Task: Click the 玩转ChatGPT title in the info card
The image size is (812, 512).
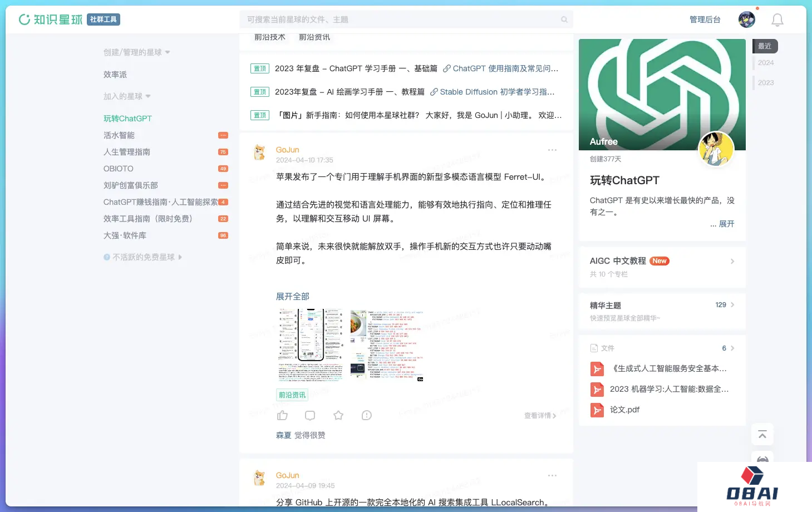Action: click(x=624, y=180)
